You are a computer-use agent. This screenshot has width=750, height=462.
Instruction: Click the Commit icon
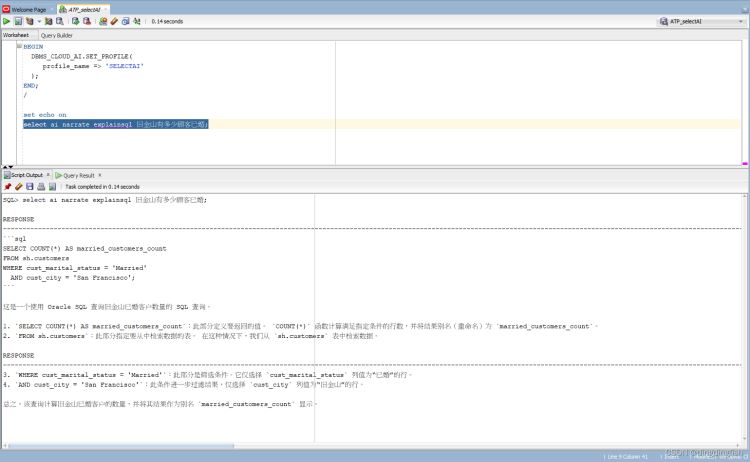pos(76,21)
